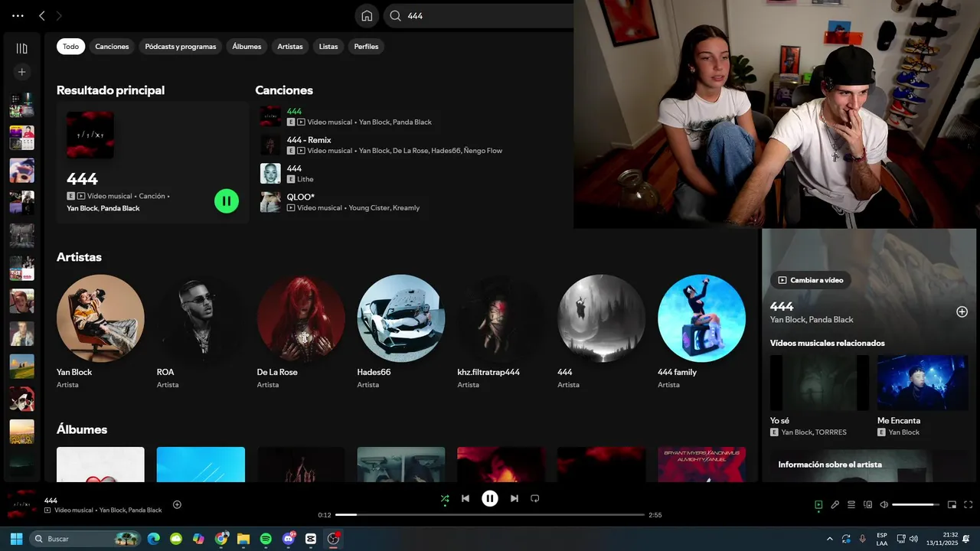Pause playback in the player bar
This screenshot has height=551, width=980.
490,499
